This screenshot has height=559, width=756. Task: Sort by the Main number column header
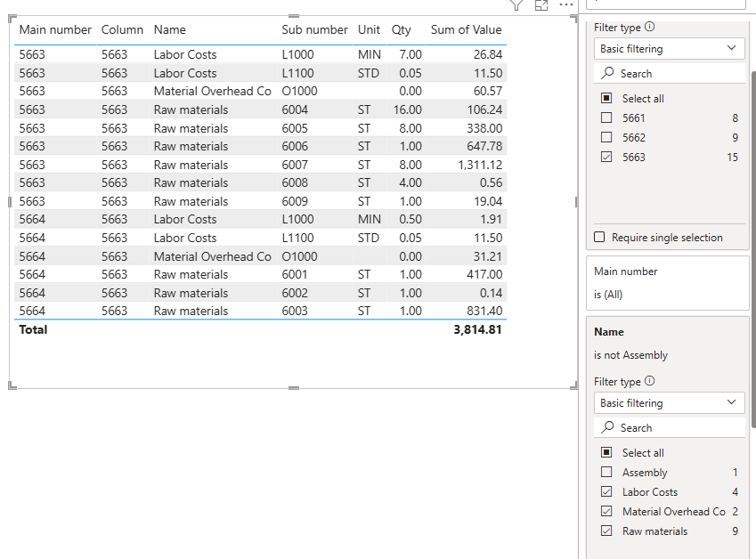(55, 30)
